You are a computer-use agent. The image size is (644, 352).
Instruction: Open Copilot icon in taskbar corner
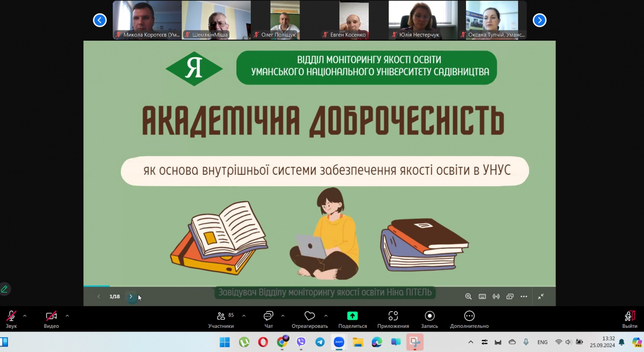(x=637, y=342)
